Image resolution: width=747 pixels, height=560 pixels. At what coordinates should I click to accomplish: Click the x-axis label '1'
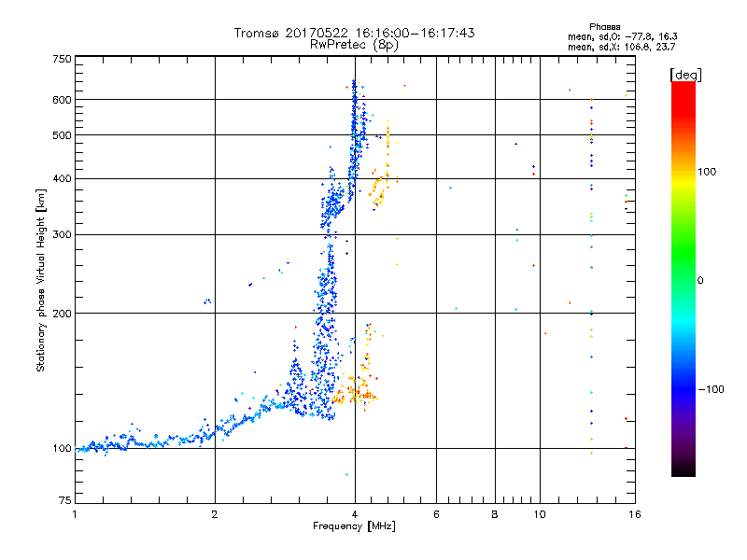75,514
